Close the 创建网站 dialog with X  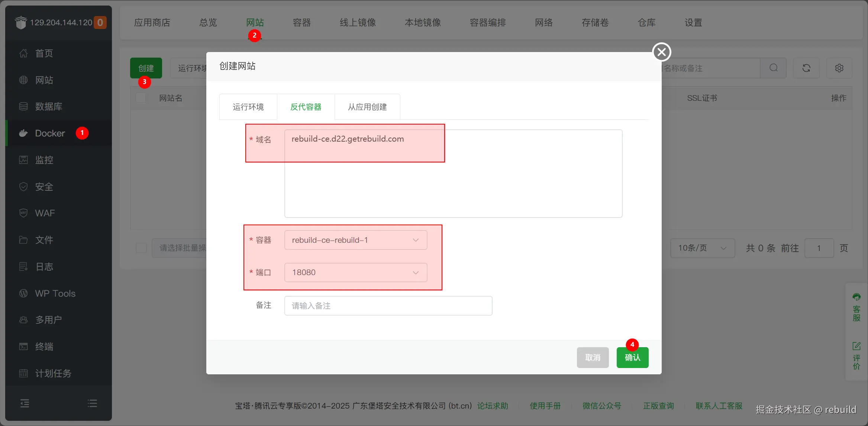click(x=661, y=52)
